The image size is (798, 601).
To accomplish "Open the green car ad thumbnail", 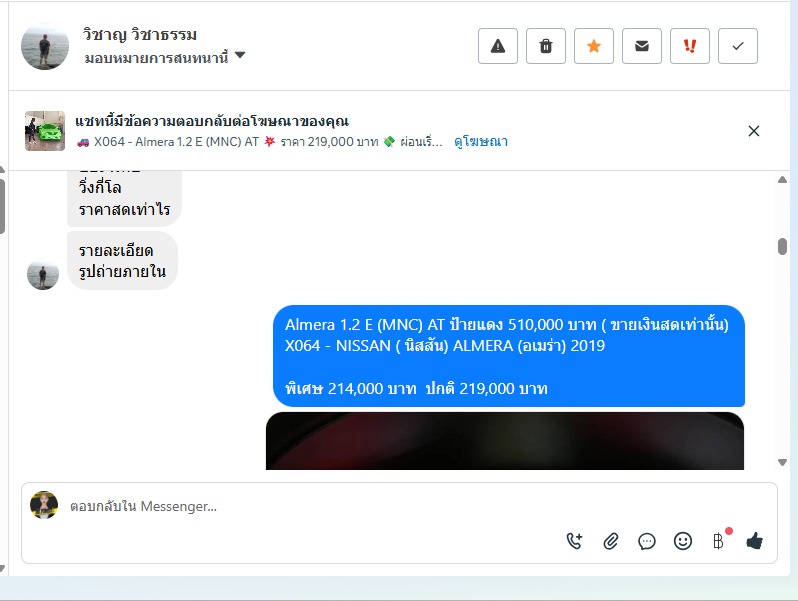I will (x=45, y=131).
